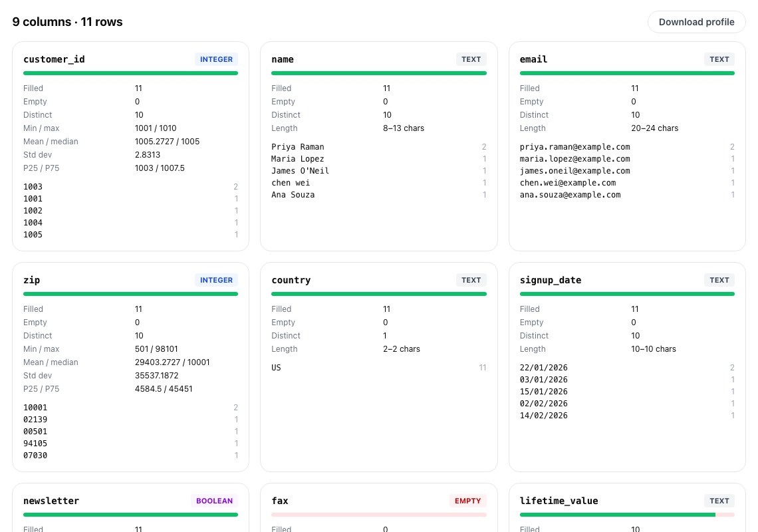758x532 pixels.
Task: Select value 1004 in customer_id list
Action: 33,223
